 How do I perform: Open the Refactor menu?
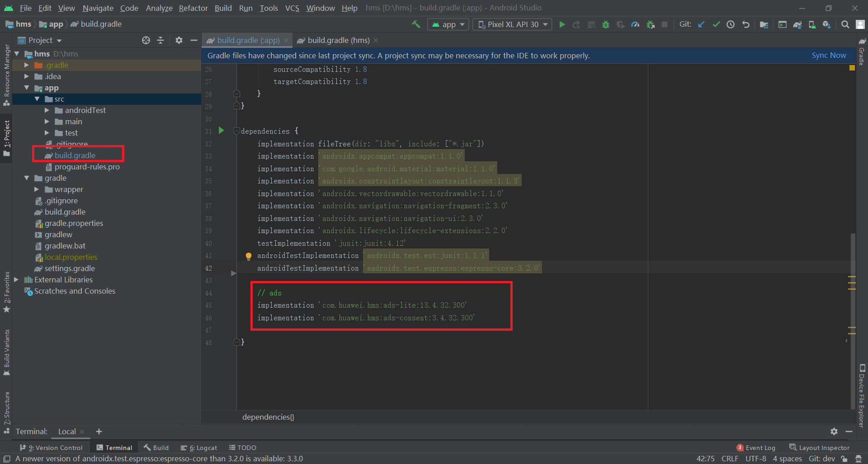click(193, 8)
